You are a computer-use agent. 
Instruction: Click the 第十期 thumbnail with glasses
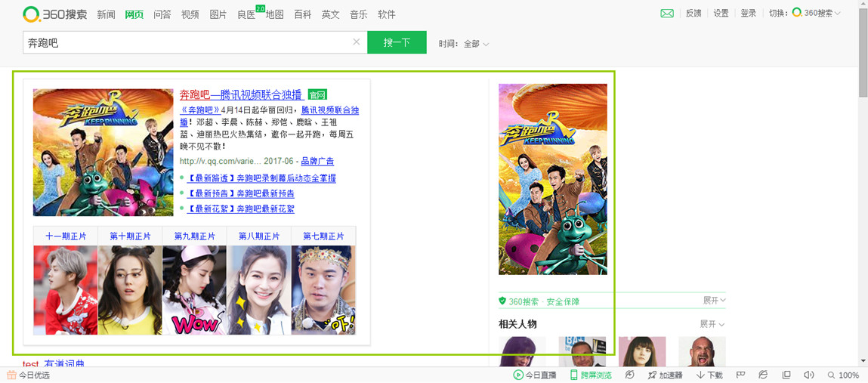point(130,291)
